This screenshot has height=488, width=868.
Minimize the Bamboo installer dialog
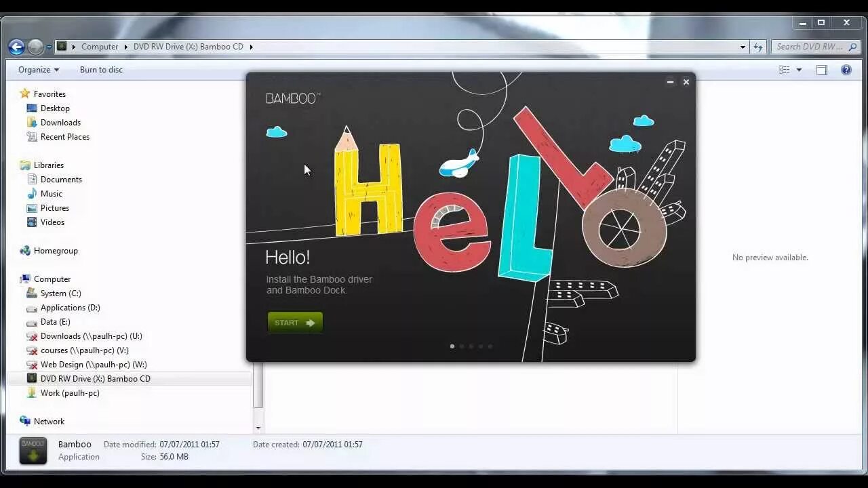click(670, 82)
